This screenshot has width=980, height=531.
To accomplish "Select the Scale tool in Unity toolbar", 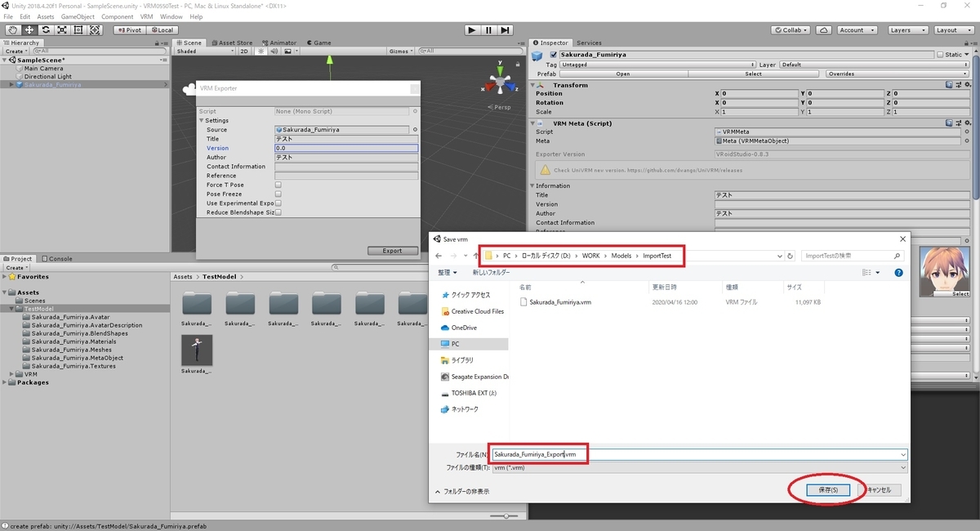I will coord(62,30).
